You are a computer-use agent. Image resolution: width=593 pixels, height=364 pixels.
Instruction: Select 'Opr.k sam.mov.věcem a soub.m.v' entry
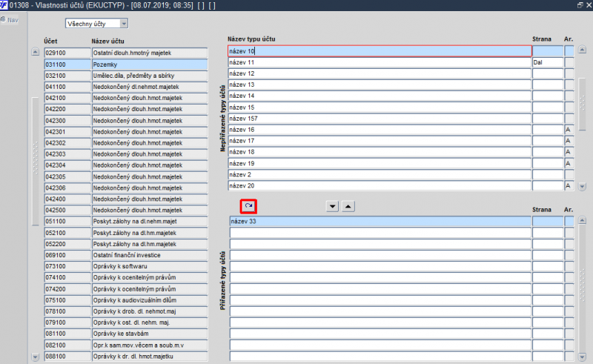pos(150,345)
